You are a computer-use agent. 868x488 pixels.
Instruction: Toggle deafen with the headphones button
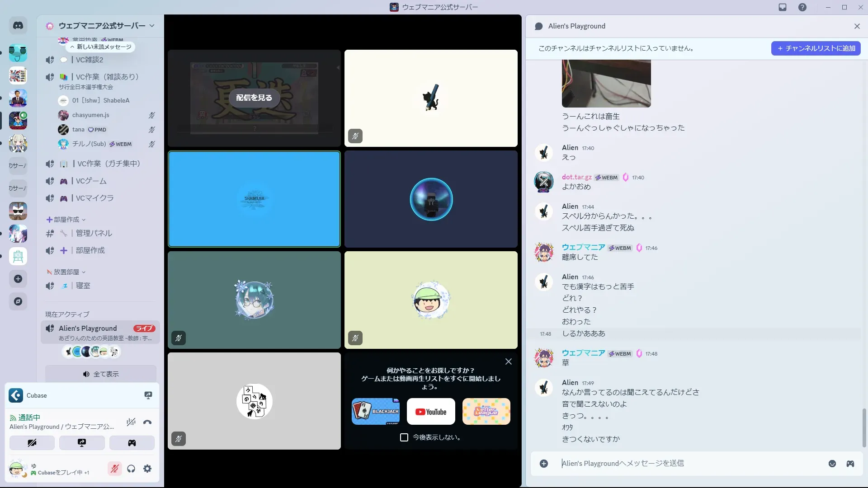point(131,469)
